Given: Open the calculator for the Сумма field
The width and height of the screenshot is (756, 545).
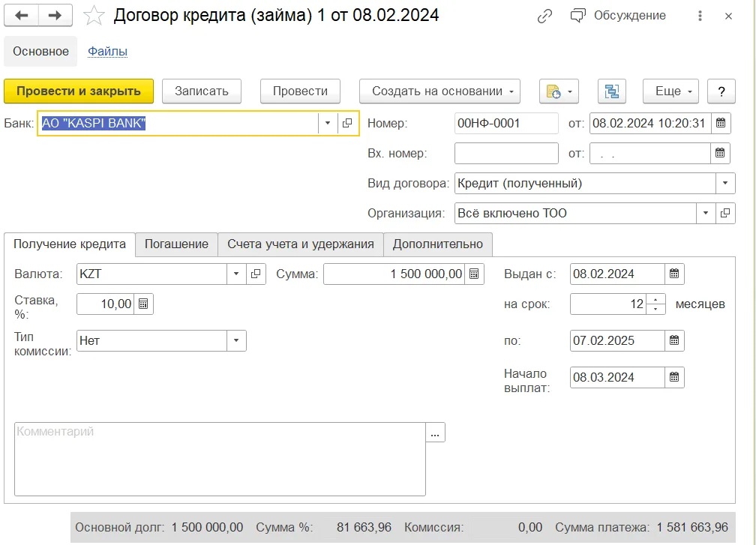Looking at the screenshot, I should [x=475, y=274].
